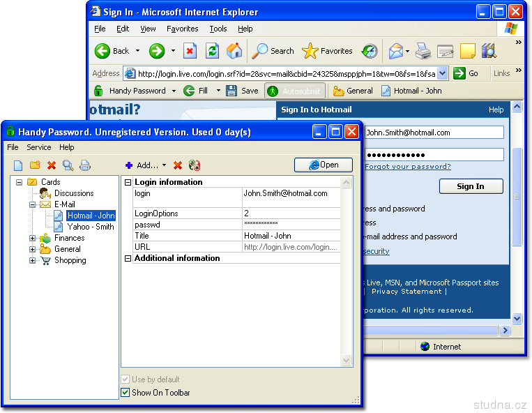The height and width of the screenshot is (413, 532).
Task: Expand the General folder node in tree
Action: pyautogui.click(x=32, y=250)
